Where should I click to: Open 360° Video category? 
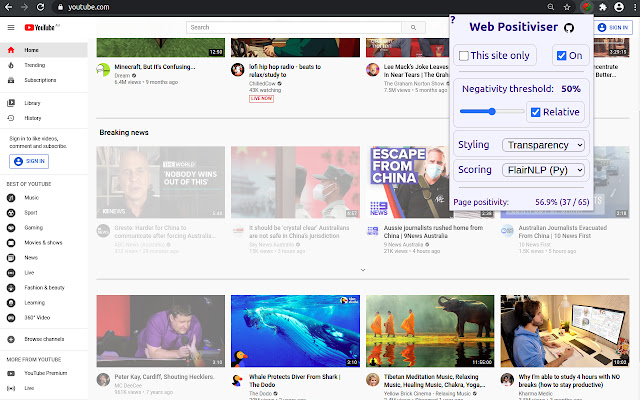(44, 318)
